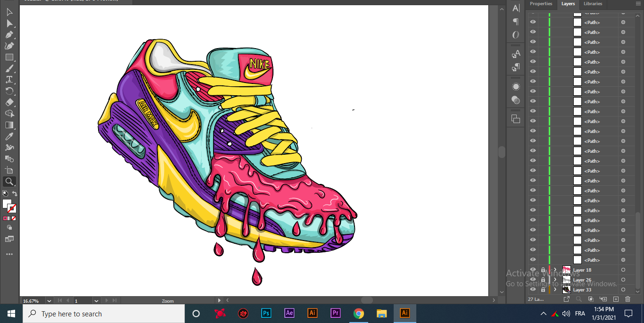
Task: Click Make/Release Clipping Mask icon
Action: click(x=591, y=299)
